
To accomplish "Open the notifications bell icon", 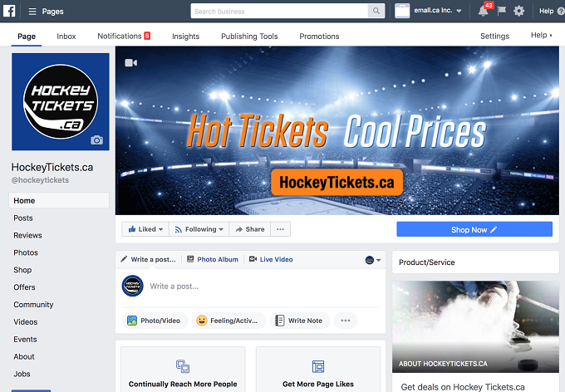I will pyautogui.click(x=483, y=11).
